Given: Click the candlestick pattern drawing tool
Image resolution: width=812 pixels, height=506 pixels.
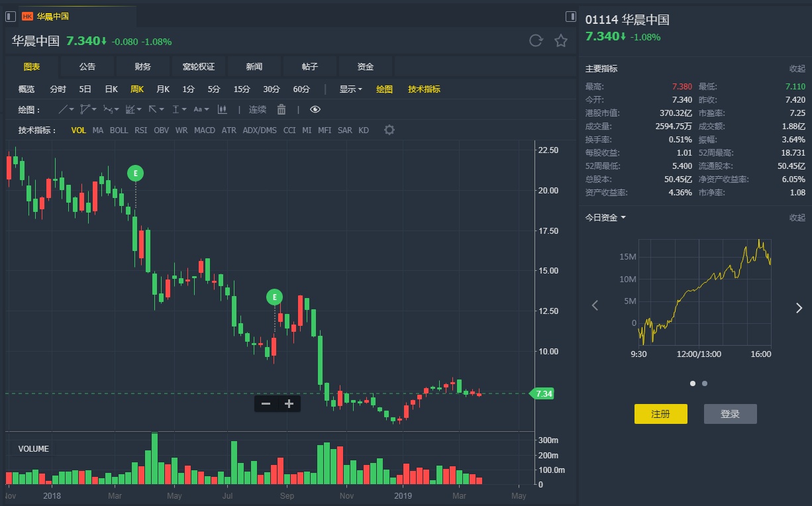Looking at the screenshot, I should tap(223, 109).
